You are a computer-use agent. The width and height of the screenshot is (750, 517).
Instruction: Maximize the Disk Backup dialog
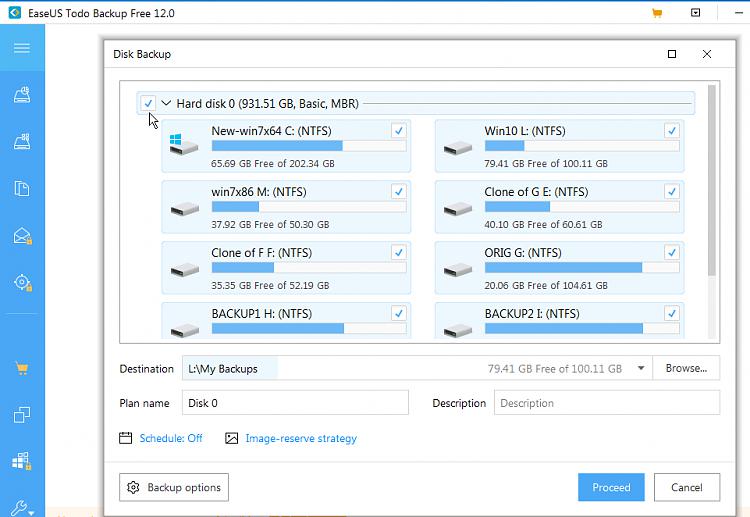click(672, 54)
